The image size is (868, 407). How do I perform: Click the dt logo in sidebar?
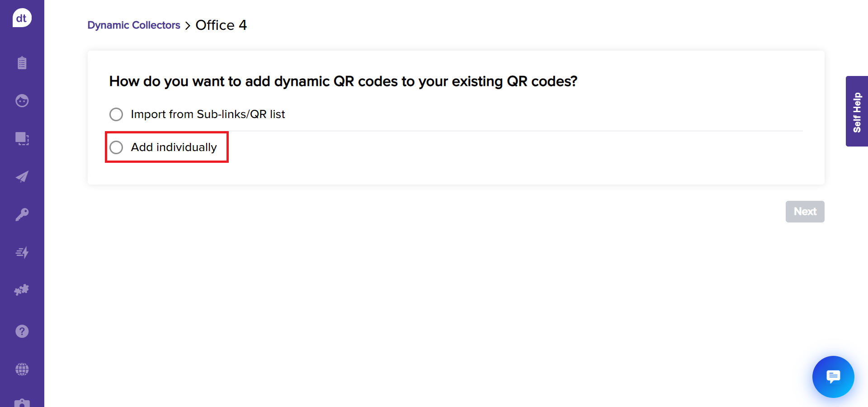22,18
